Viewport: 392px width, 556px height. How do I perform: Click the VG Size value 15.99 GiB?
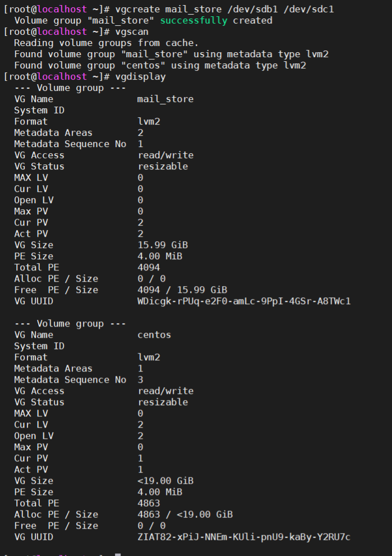coord(163,245)
